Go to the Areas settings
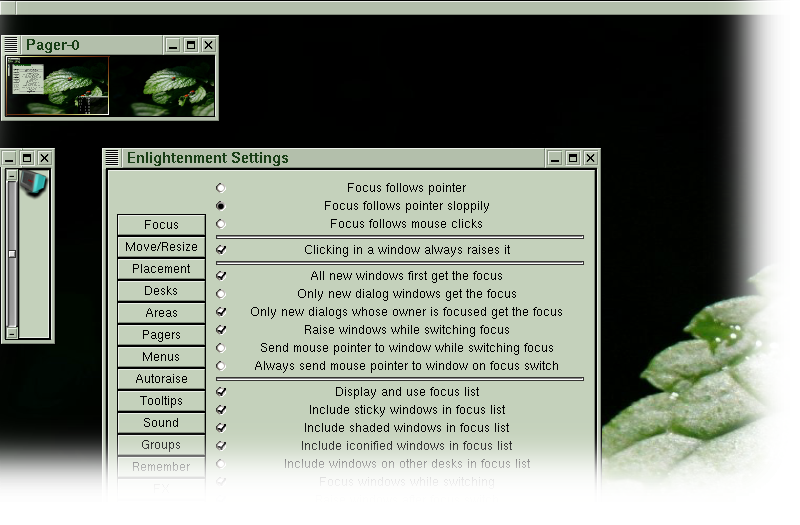 click(161, 313)
